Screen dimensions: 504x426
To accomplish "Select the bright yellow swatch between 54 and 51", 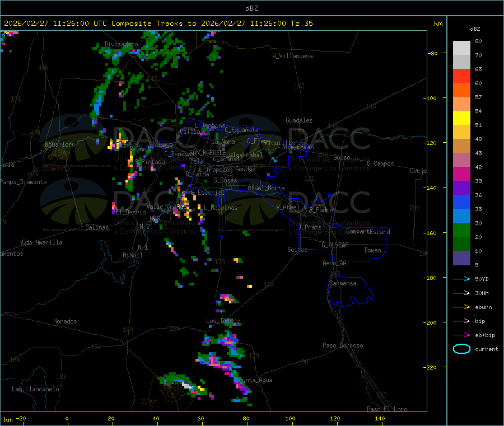I will [x=461, y=118].
